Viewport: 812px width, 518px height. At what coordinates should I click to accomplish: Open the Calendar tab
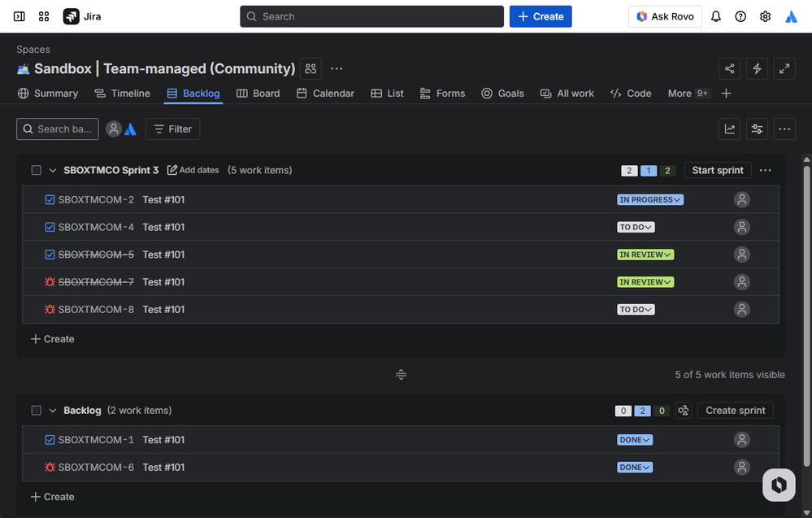(326, 94)
